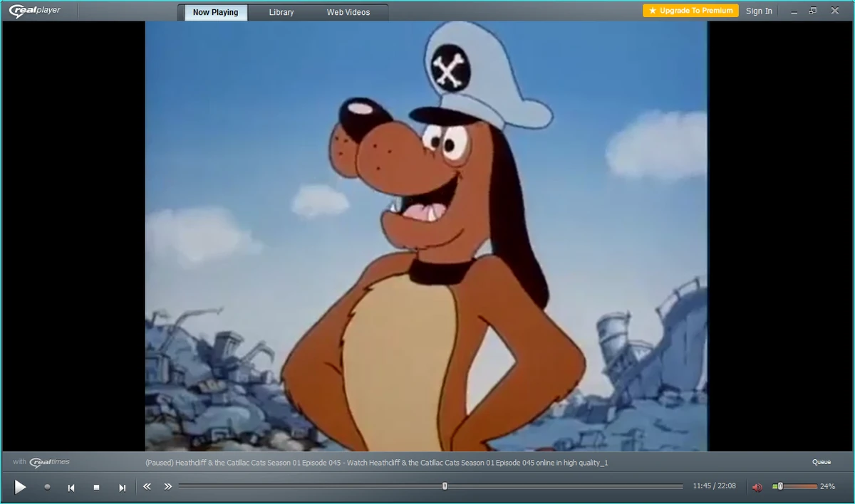Open the Queue
The image size is (855, 504).
coord(821,461)
